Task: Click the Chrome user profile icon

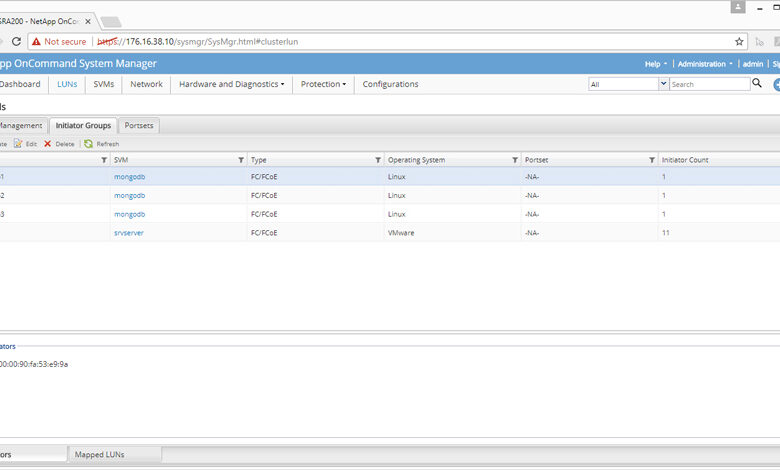Action: click(x=738, y=7)
